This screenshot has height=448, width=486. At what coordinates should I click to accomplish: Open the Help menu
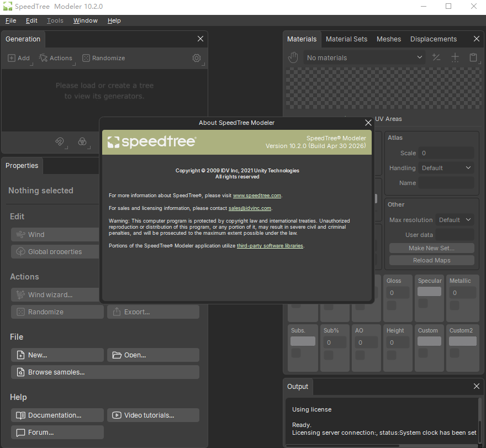[114, 20]
